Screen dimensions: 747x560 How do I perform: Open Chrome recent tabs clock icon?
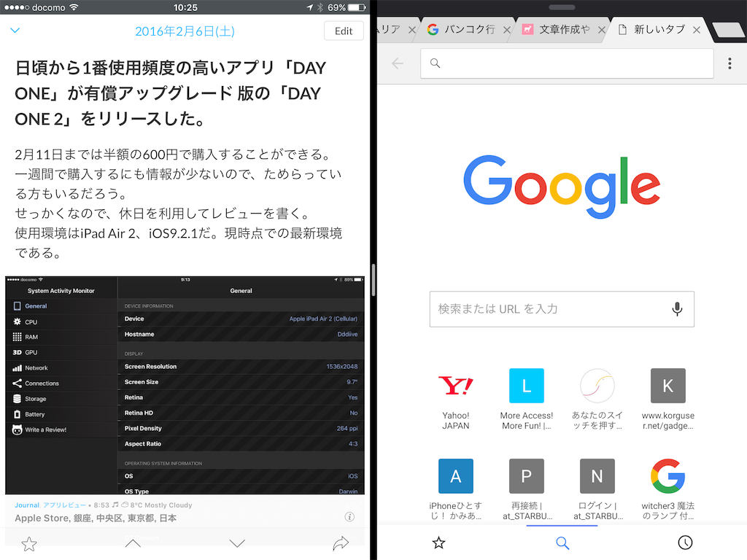click(684, 542)
